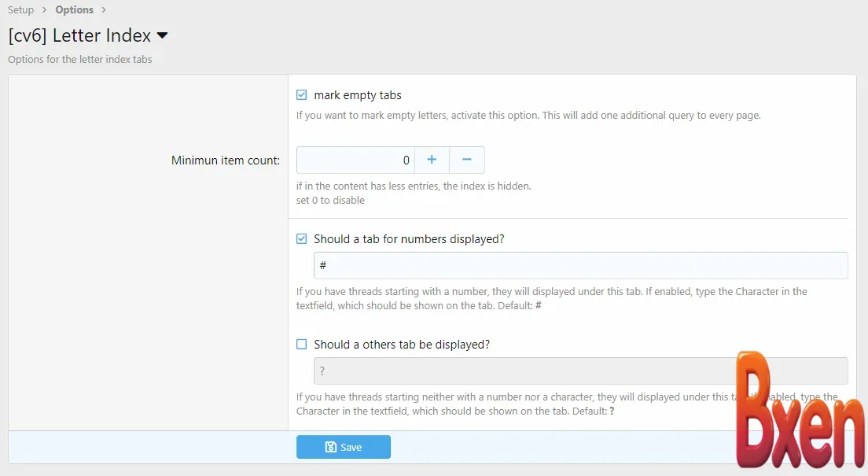Viewport: 868px width, 476px height.
Task: Open the Options breadcrumb
Action: [x=74, y=10]
